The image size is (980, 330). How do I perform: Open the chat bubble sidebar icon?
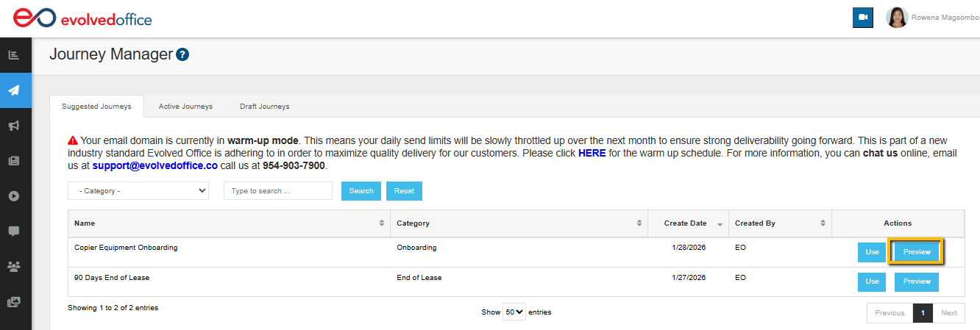14,231
